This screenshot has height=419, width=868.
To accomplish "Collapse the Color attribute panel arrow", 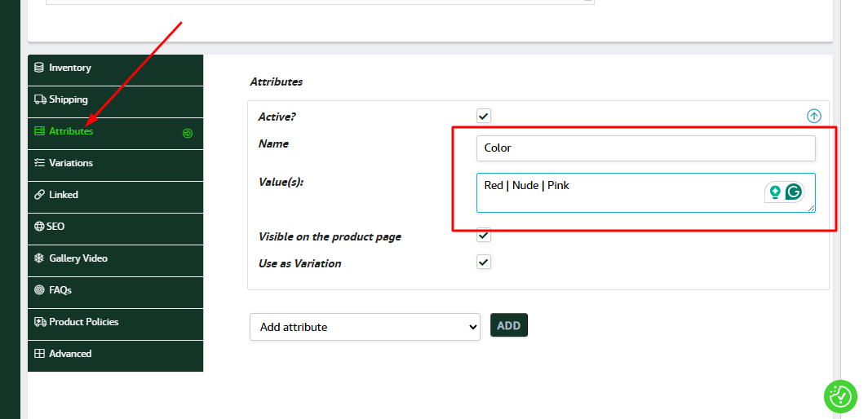I will [813, 117].
